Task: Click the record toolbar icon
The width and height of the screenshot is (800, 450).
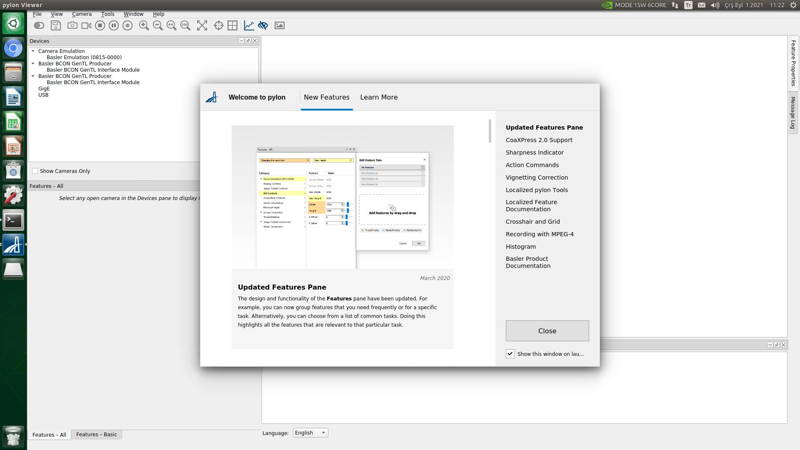Action: tap(128, 26)
